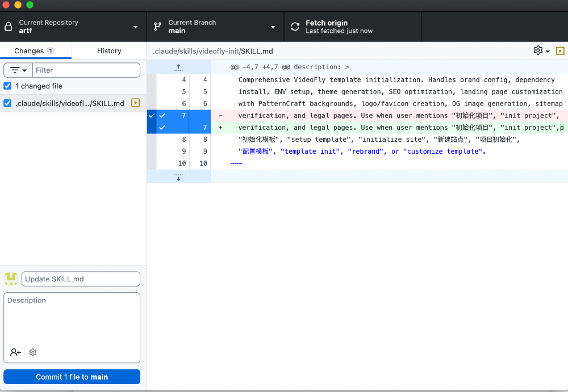Click the user avatar beside summary
568x392 pixels.
[11, 279]
